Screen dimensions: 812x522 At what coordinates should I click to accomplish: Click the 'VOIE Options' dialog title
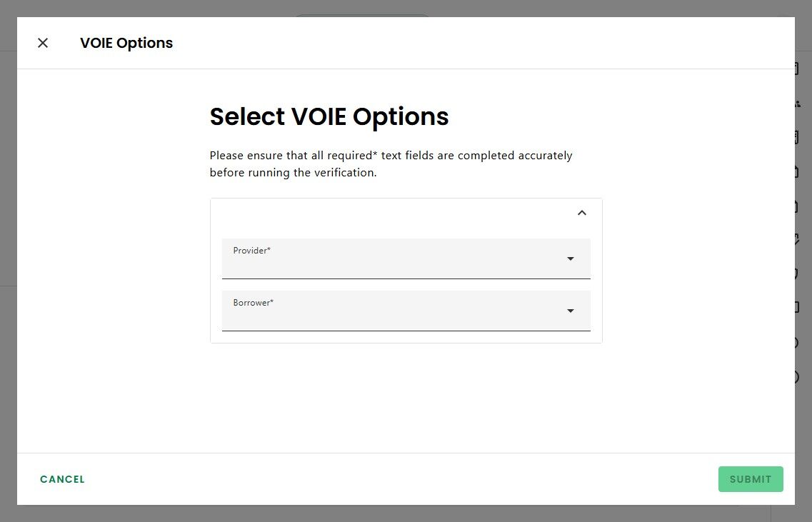pos(126,43)
